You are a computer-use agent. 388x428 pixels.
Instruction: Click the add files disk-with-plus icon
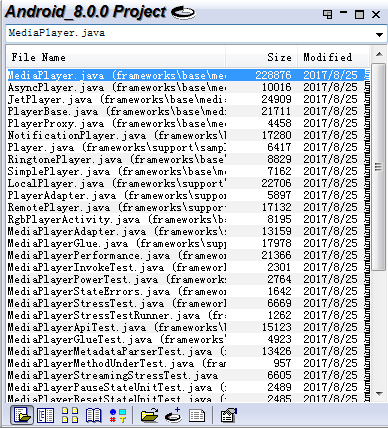(173, 415)
